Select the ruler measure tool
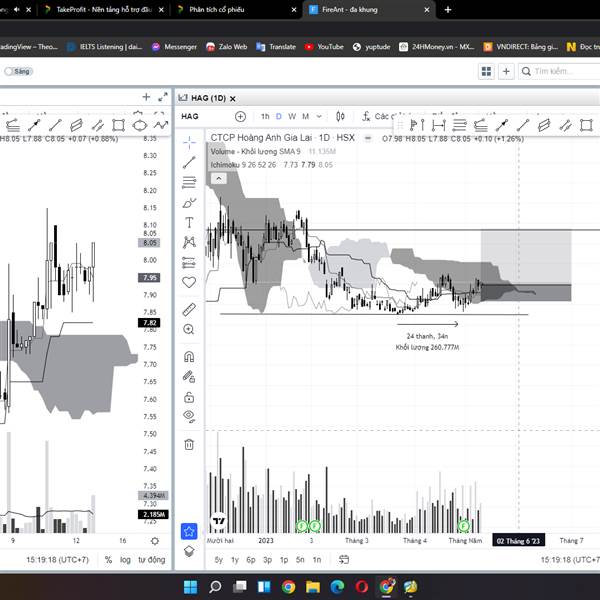 tap(189, 310)
